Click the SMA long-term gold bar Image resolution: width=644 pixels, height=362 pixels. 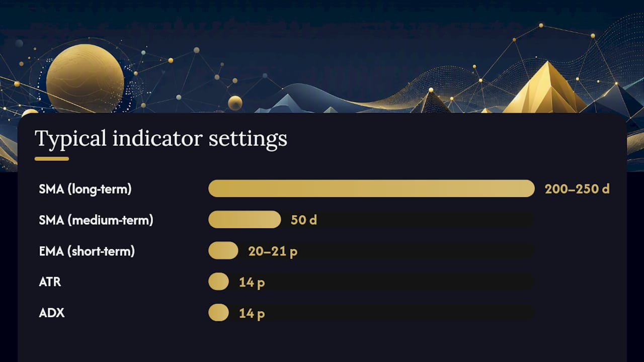pyautogui.click(x=371, y=189)
